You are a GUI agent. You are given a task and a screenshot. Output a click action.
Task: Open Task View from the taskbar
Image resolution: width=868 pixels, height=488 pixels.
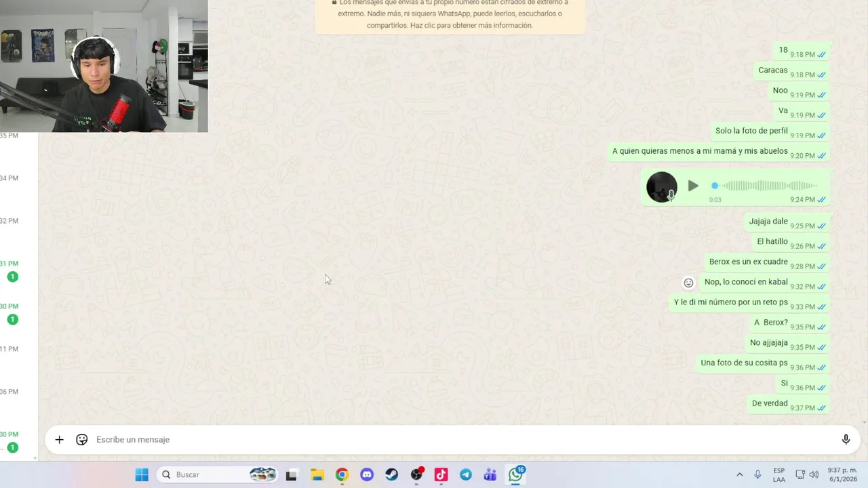pyautogui.click(x=291, y=475)
